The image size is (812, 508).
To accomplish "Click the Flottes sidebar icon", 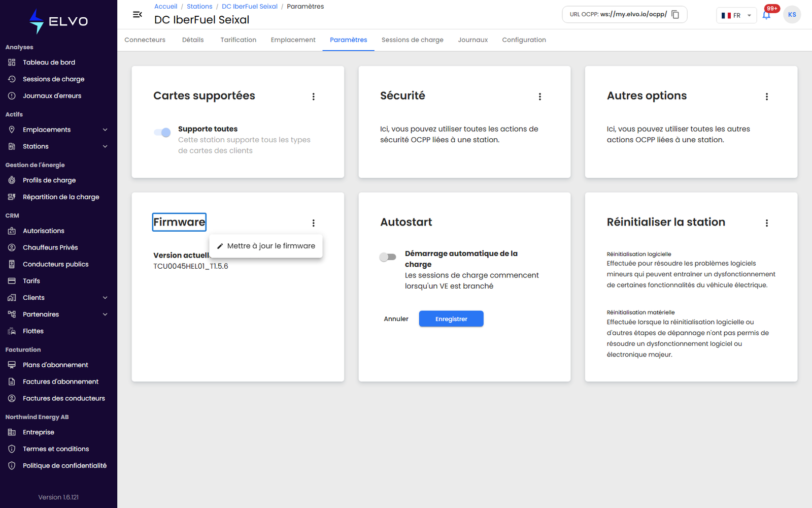I will coord(12,331).
